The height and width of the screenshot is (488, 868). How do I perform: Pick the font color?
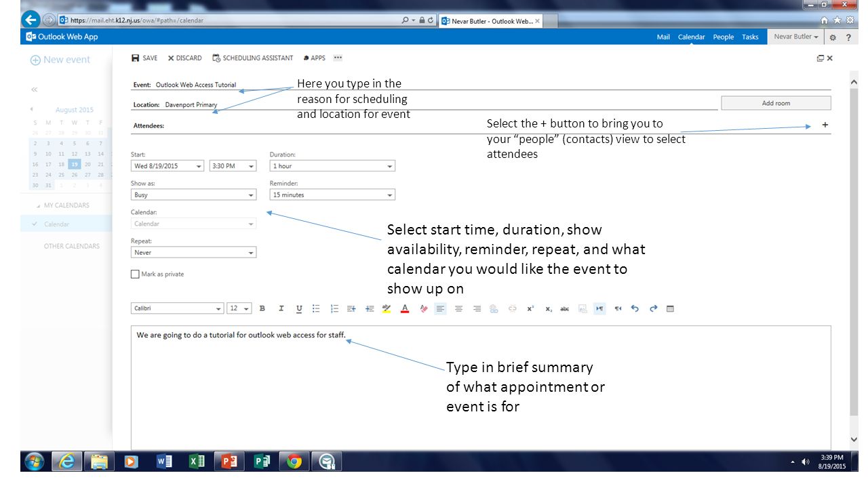(x=405, y=308)
